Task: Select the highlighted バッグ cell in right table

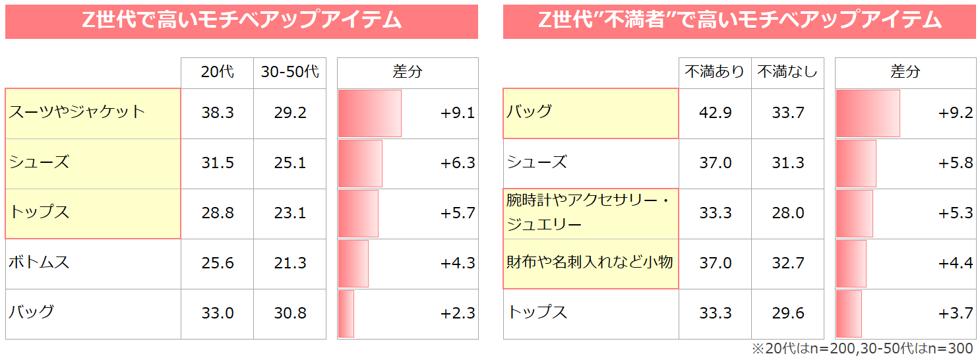Action: pyautogui.click(x=590, y=113)
